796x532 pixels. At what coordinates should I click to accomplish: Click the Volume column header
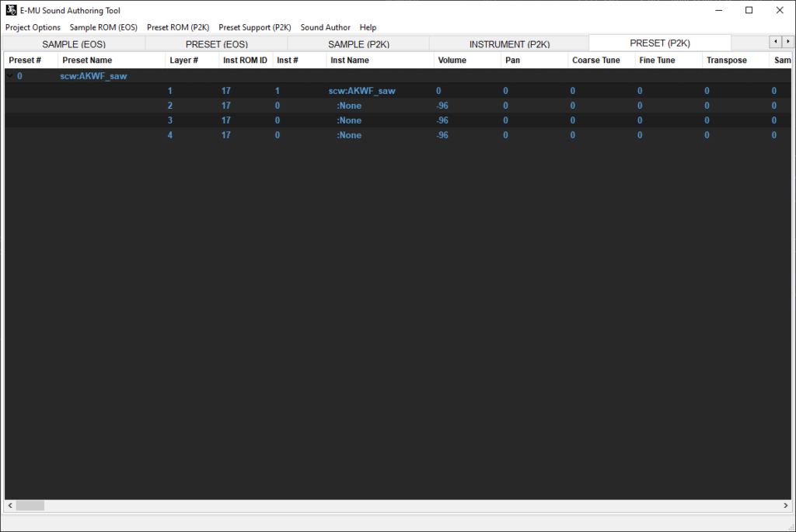(467, 61)
